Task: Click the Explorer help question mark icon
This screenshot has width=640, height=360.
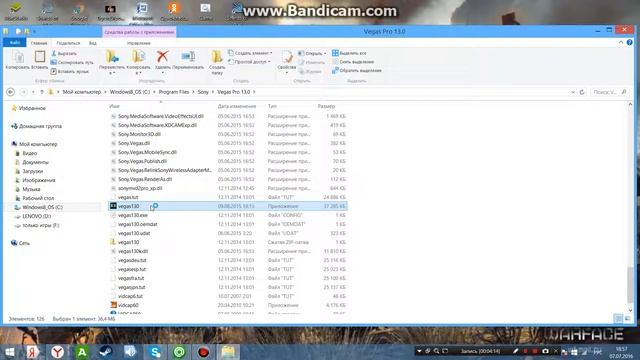Action: click(x=629, y=42)
